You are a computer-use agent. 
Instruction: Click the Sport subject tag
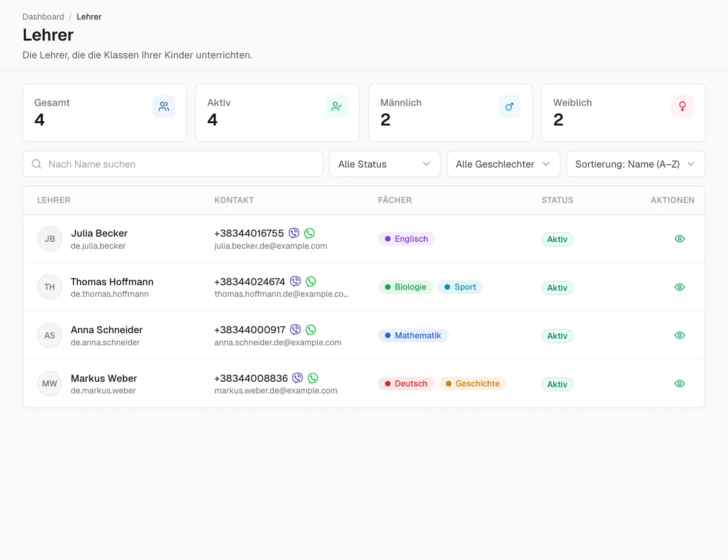click(460, 287)
